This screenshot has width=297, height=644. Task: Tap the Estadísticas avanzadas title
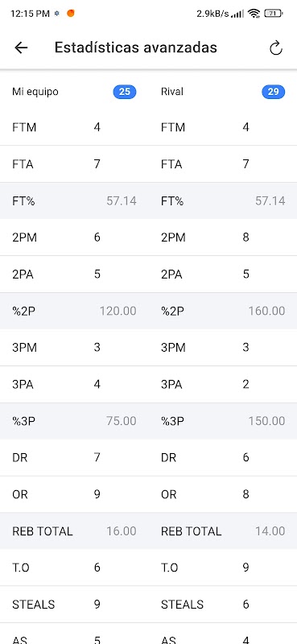click(135, 47)
